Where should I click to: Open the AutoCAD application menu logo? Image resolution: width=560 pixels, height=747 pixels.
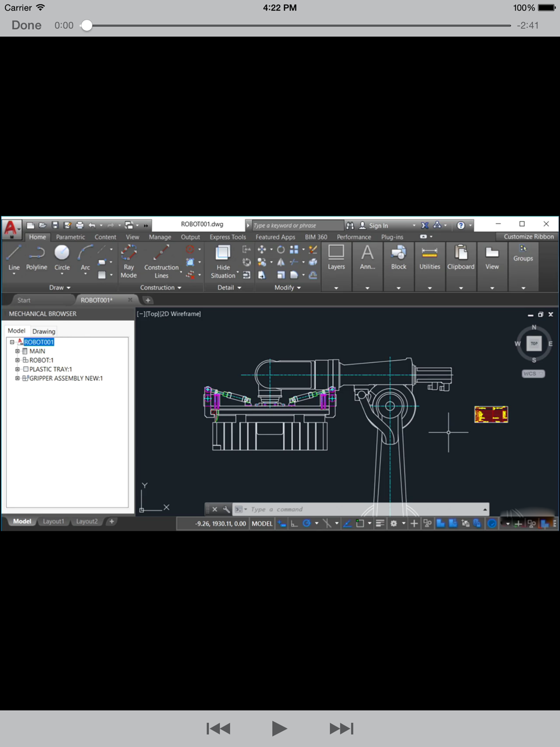click(x=11, y=228)
